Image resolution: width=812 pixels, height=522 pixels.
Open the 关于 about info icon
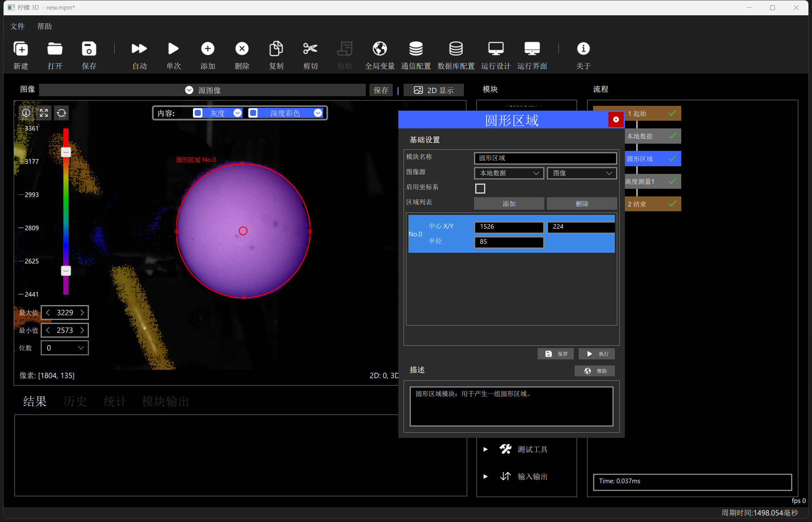coord(583,49)
